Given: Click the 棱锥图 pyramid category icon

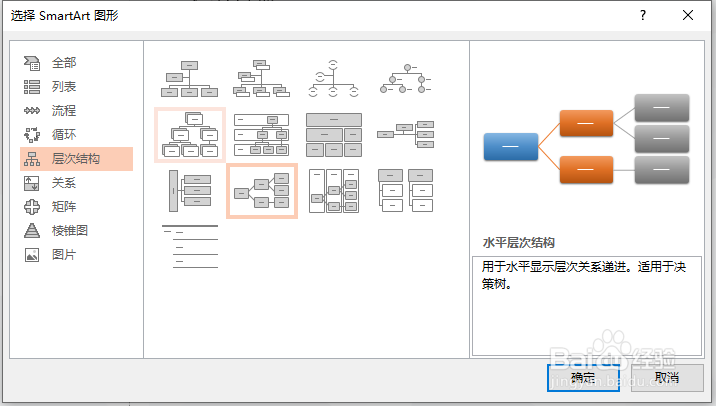Looking at the screenshot, I should point(32,231).
